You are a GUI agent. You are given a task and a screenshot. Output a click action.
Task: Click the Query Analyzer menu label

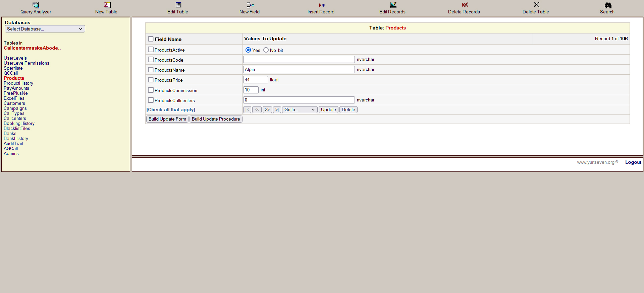click(36, 12)
